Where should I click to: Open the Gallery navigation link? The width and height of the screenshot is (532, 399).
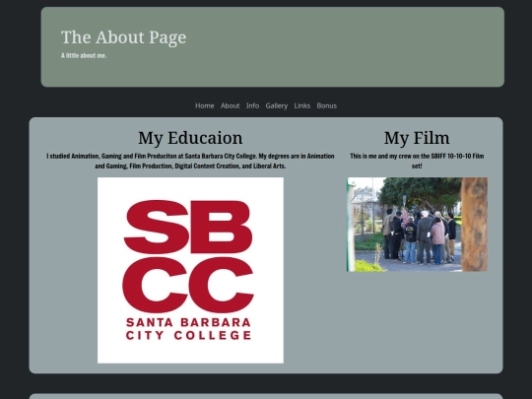pyautogui.click(x=277, y=105)
